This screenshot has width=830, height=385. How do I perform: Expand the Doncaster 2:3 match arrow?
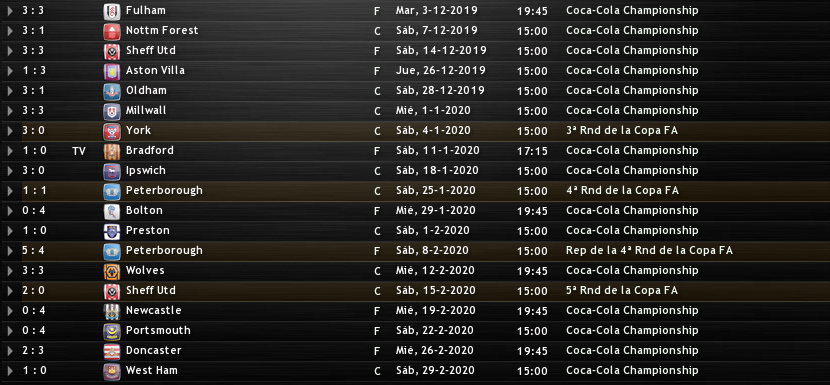click(10, 351)
